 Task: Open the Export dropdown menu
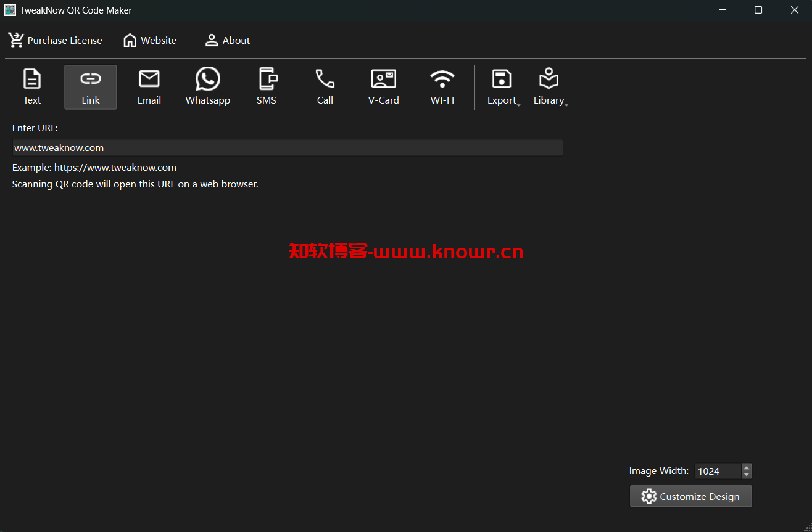point(502,87)
